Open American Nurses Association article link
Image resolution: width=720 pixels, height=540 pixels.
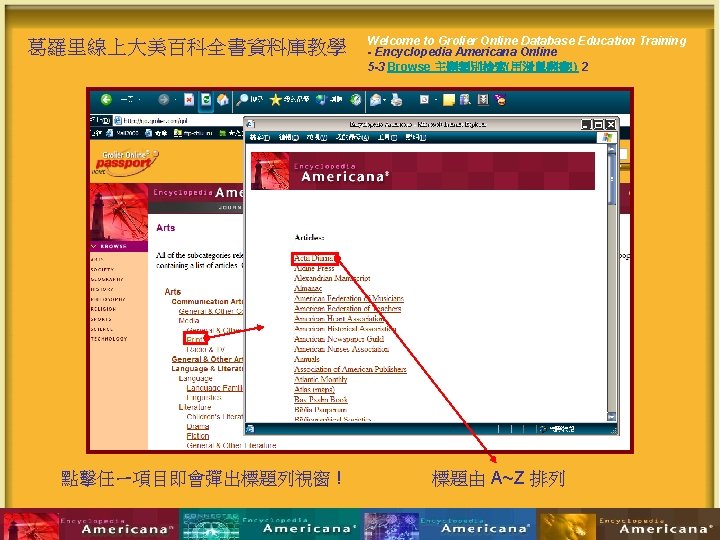coord(341,349)
